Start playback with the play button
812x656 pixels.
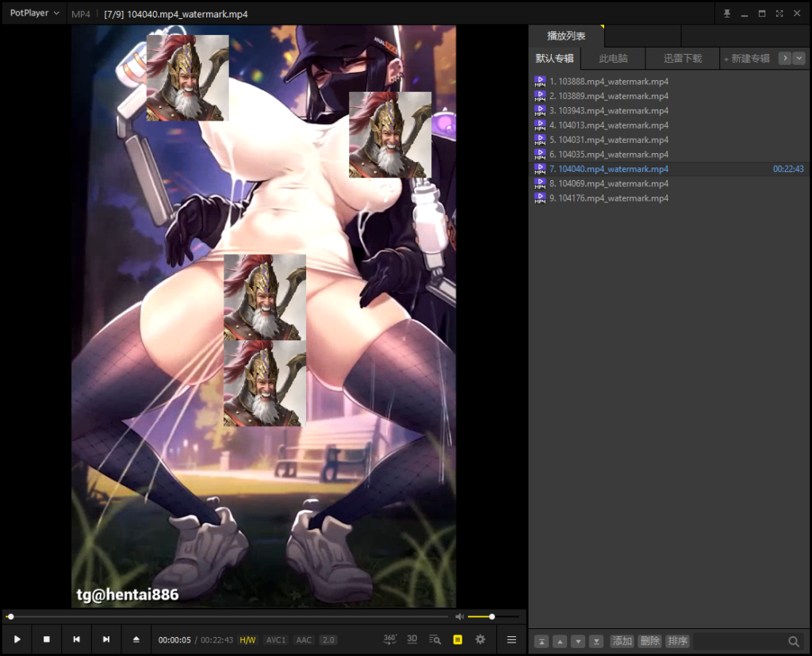(17, 639)
